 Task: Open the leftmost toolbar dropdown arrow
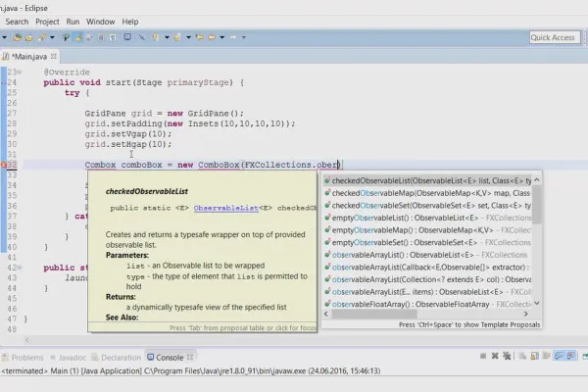click(4, 37)
